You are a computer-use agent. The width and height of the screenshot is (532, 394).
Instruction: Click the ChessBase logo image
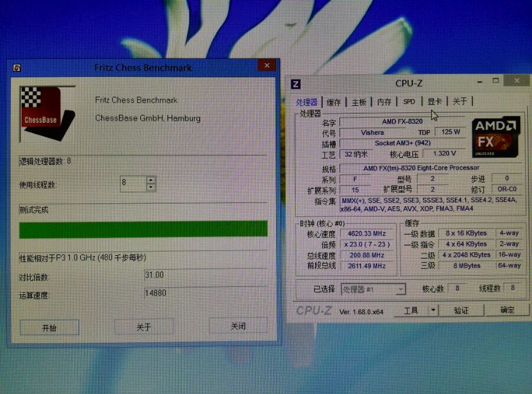pyautogui.click(x=47, y=113)
